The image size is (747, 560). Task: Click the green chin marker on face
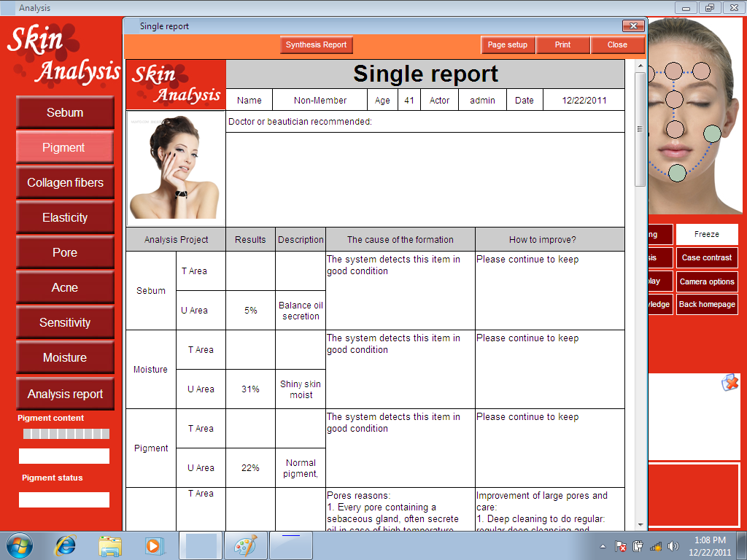point(677,173)
